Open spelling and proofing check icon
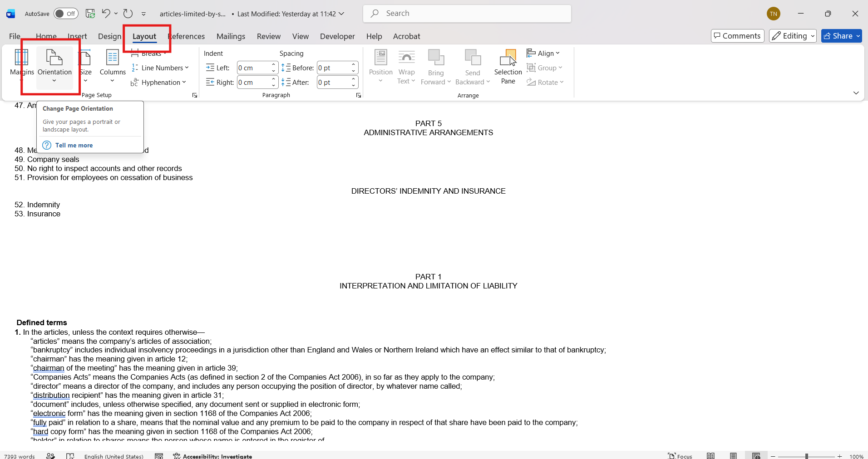The width and height of the screenshot is (868, 459). tap(70, 456)
